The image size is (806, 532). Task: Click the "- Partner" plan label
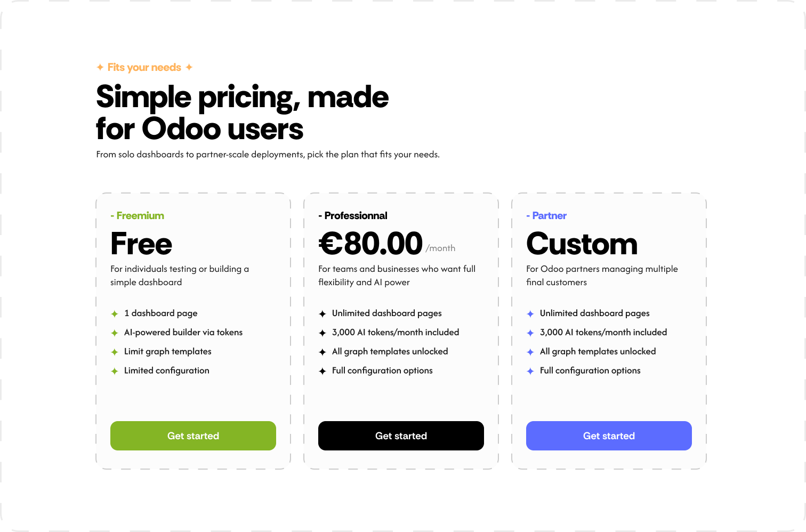pyautogui.click(x=546, y=216)
